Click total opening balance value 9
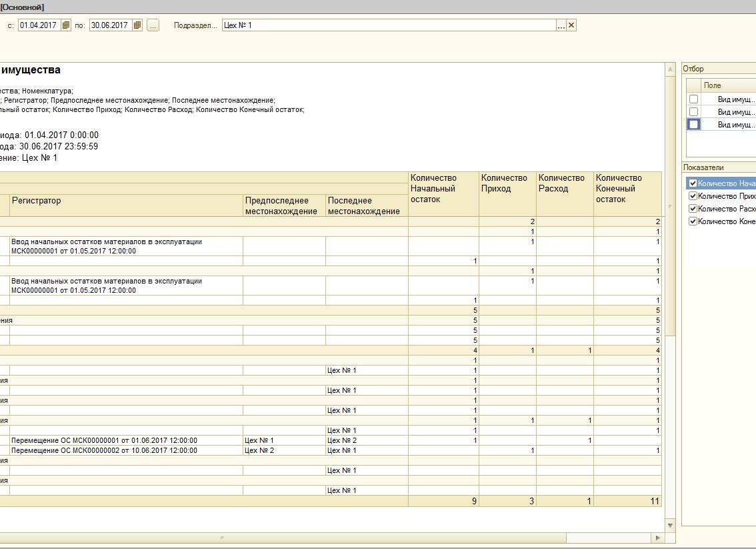 474,501
